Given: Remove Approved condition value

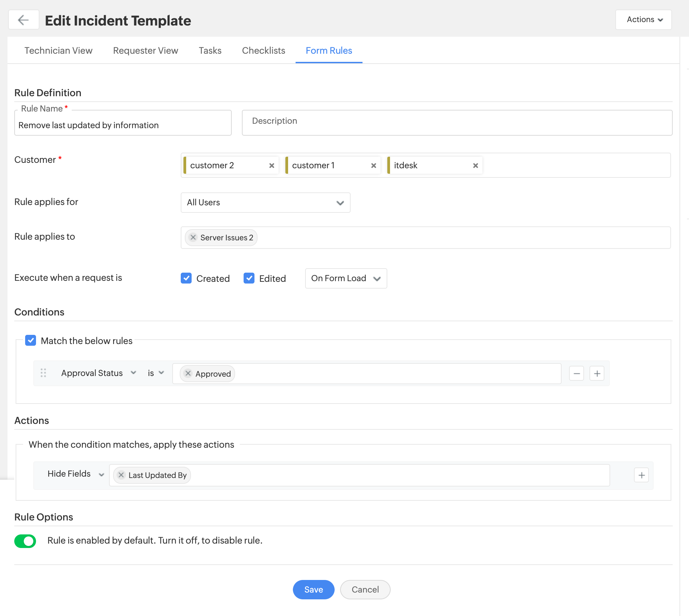Looking at the screenshot, I should click(188, 373).
